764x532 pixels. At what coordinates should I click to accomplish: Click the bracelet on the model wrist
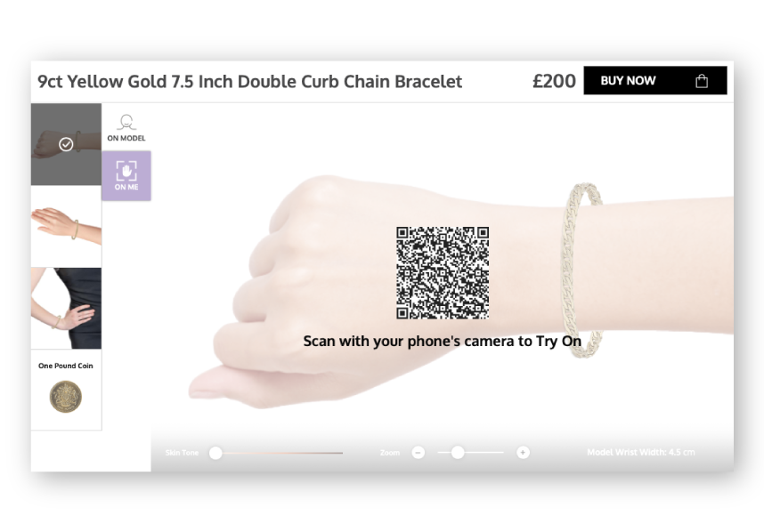pos(582,270)
